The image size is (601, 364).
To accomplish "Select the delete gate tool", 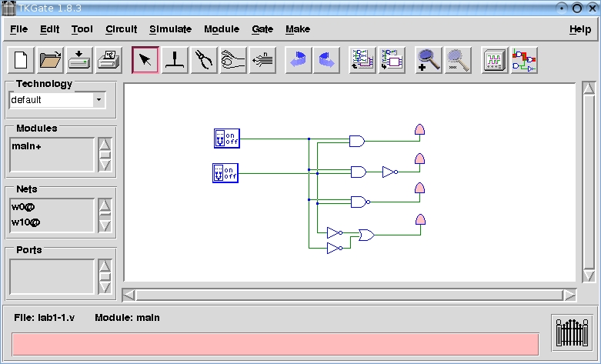I will (x=175, y=60).
